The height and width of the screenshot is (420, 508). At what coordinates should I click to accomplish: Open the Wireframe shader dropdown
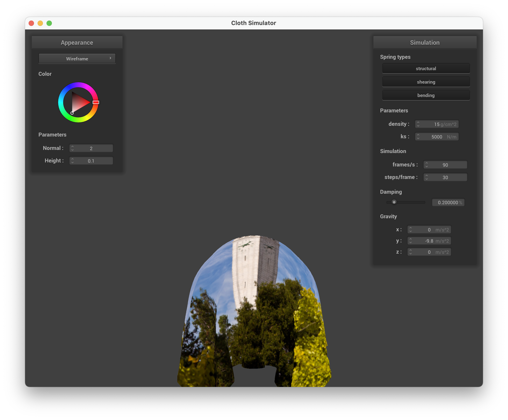coord(77,59)
